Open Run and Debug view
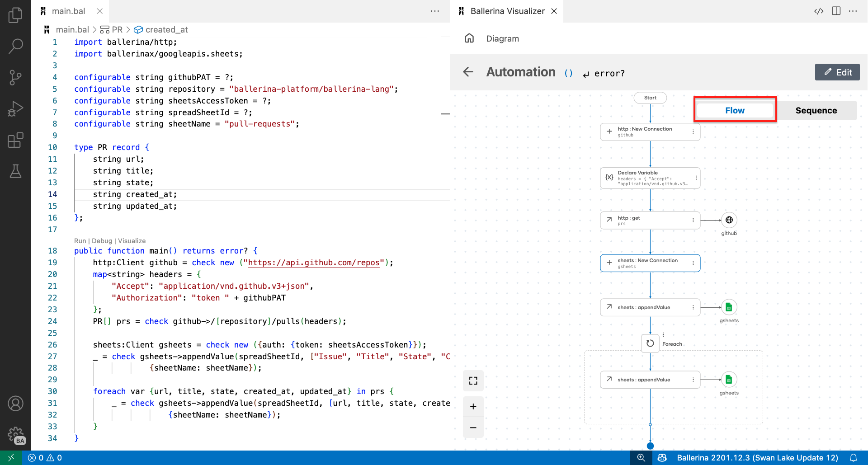 point(15,109)
